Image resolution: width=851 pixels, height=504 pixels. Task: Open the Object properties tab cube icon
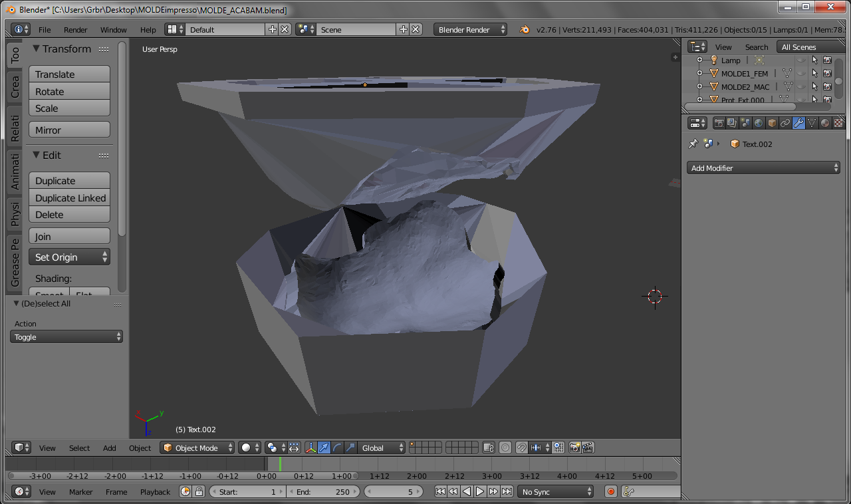point(772,123)
